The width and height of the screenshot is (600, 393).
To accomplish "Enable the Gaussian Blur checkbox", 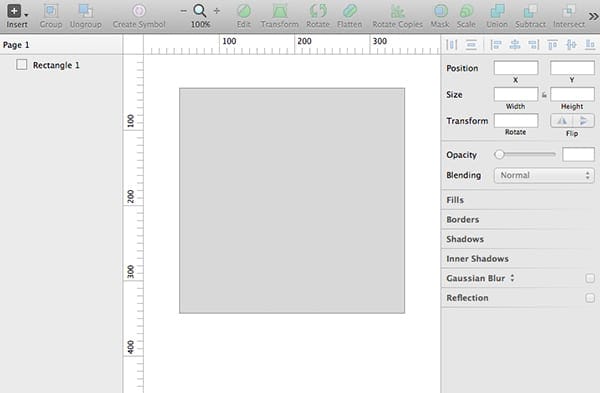I will click(590, 278).
